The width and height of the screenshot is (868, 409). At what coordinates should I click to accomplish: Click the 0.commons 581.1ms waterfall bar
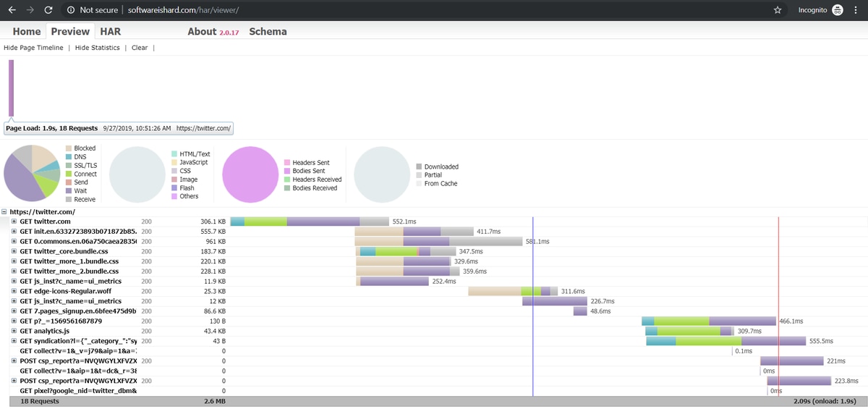click(x=438, y=241)
